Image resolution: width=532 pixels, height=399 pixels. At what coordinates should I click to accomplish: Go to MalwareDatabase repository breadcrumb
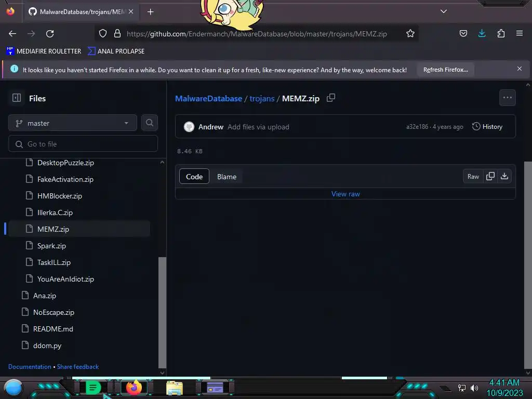pyautogui.click(x=209, y=98)
